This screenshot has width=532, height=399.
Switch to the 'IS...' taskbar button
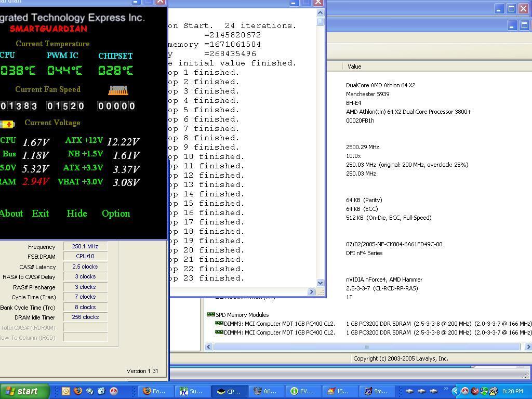tap(340, 391)
